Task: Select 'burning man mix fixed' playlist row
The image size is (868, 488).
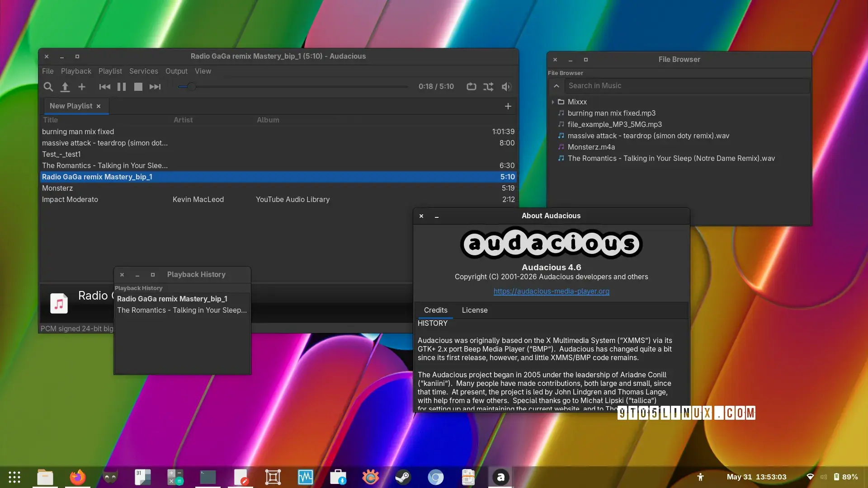Action: tap(278, 132)
